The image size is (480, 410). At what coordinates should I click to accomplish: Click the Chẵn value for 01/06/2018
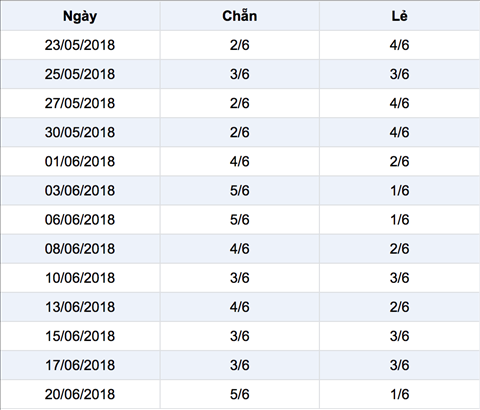240,161
